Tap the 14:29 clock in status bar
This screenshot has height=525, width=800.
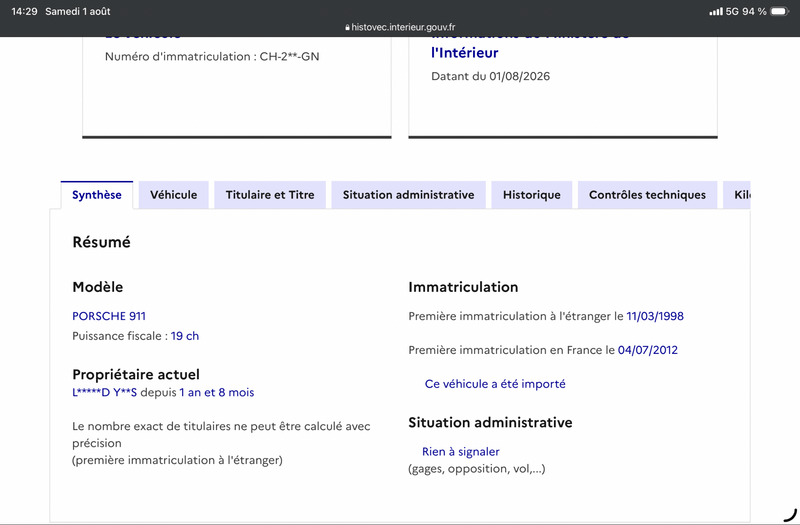click(24, 11)
